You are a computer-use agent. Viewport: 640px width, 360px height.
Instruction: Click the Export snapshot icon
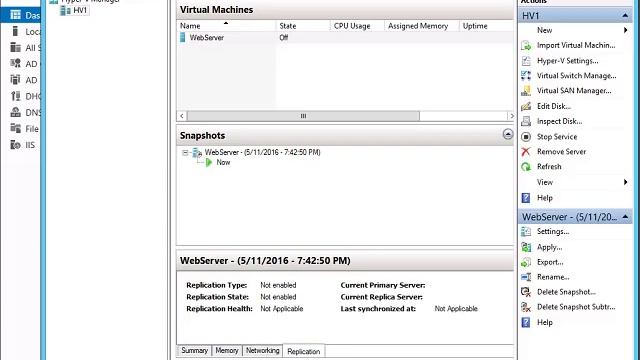(x=526, y=262)
